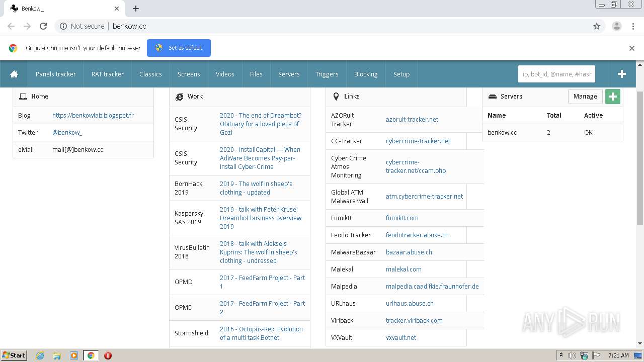
Task: Add server with green plus button
Action: [x=612, y=97]
